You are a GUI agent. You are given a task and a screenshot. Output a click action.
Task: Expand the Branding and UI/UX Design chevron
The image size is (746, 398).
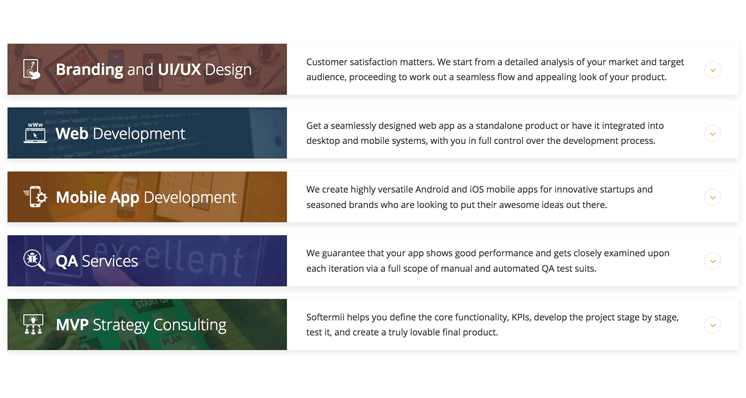[x=712, y=70]
